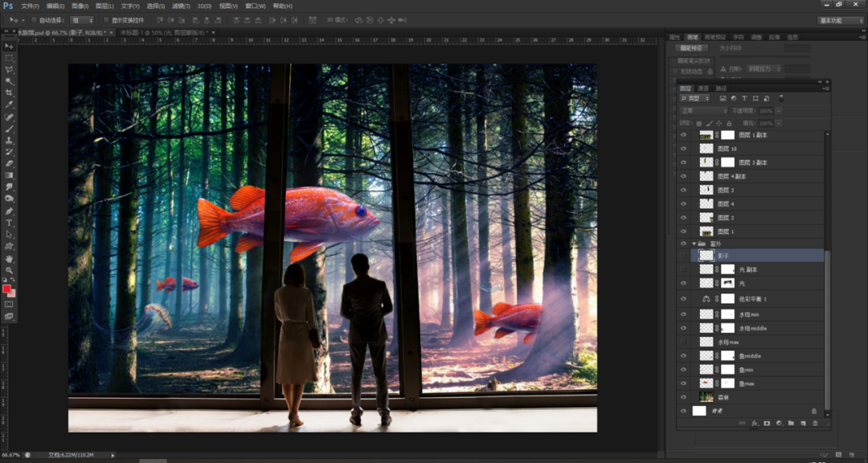Open the 钢笔压力 control dropdown

point(764,69)
